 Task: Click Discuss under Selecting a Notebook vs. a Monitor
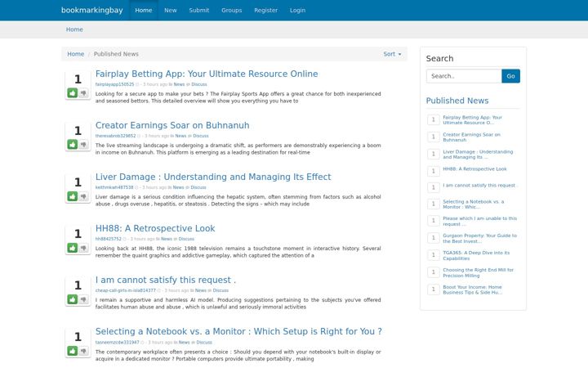point(204,343)
